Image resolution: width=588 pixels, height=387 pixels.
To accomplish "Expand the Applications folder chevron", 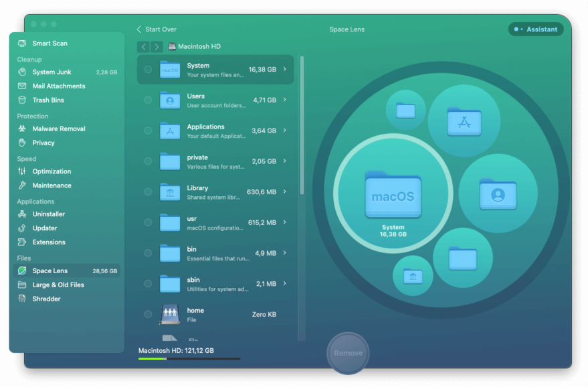I will pyautogui.click(x=285, y=131).
